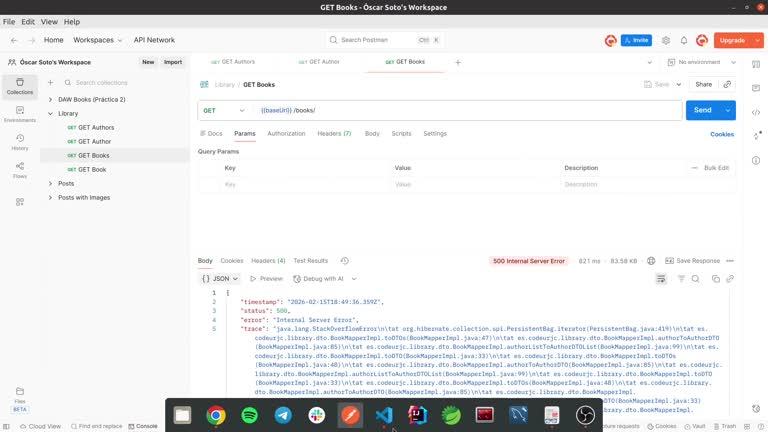
Task: Open Debug with AI options arrow
Action: pyautogui.click(x=354, y=279)
